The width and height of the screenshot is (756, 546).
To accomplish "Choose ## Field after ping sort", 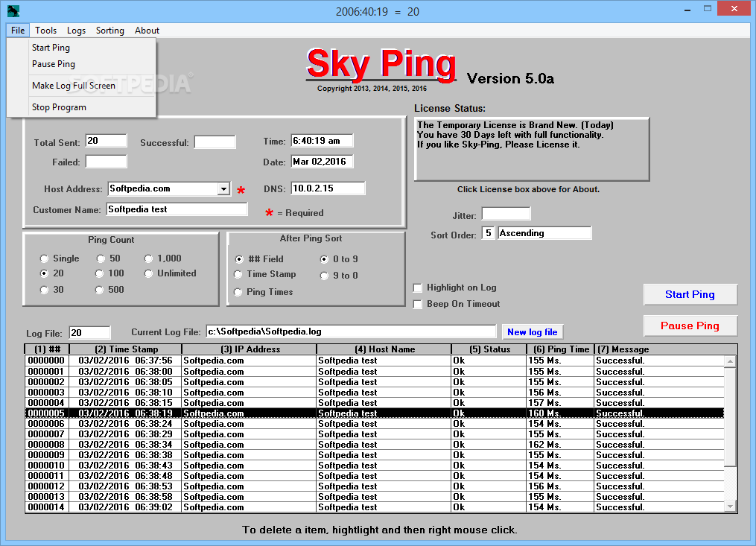I will pos(259,259).
